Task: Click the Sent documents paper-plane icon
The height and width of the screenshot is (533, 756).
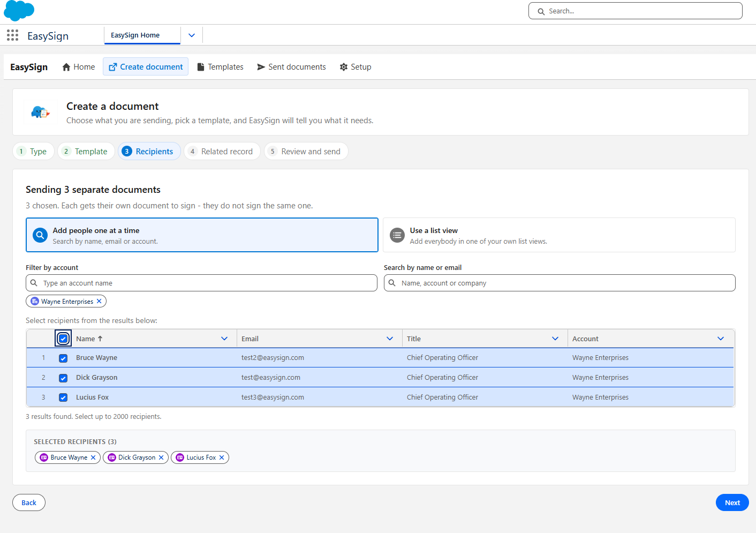Action: tap(261, 67)
